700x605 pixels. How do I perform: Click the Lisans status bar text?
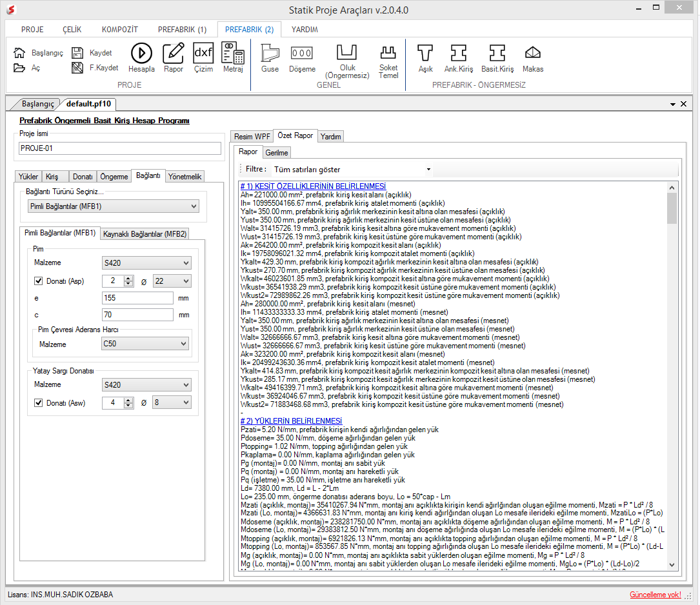tap(60, 595)
